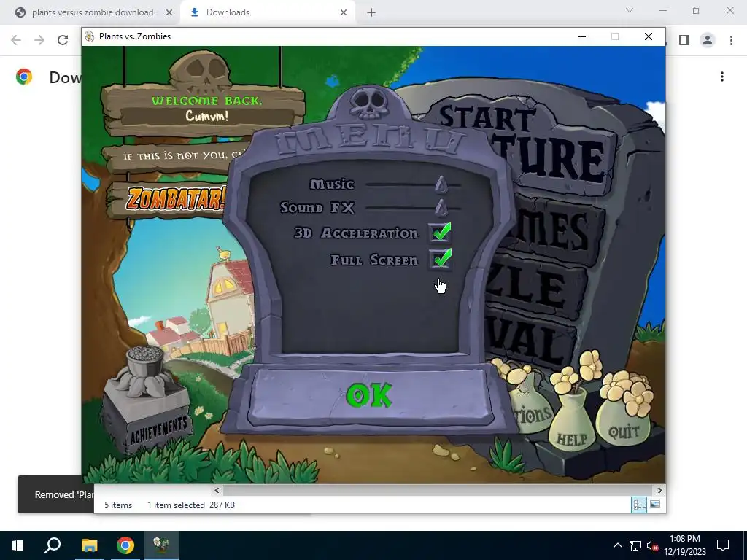Image resolution: width=747 pixels, height=560 pixels.
Task: Open the network tray icon
Action: pos(635,545)
